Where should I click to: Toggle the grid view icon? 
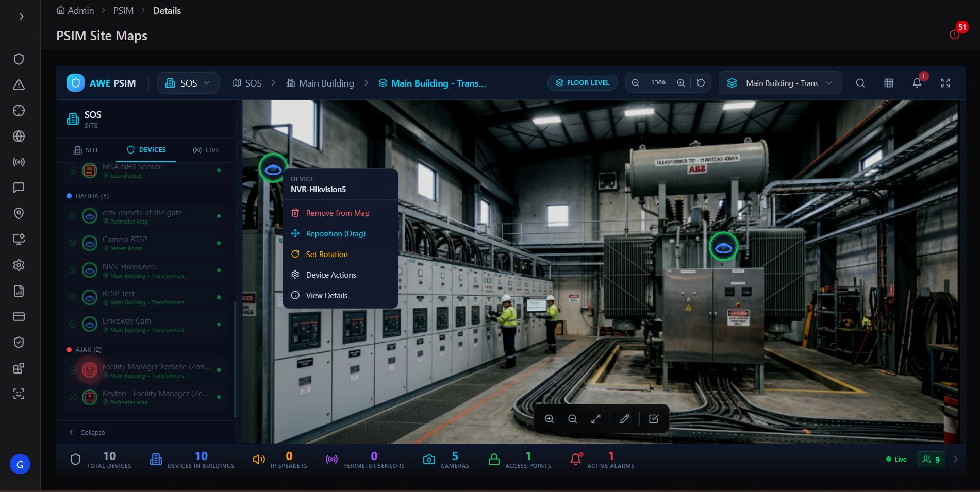[x=889, y=83]
